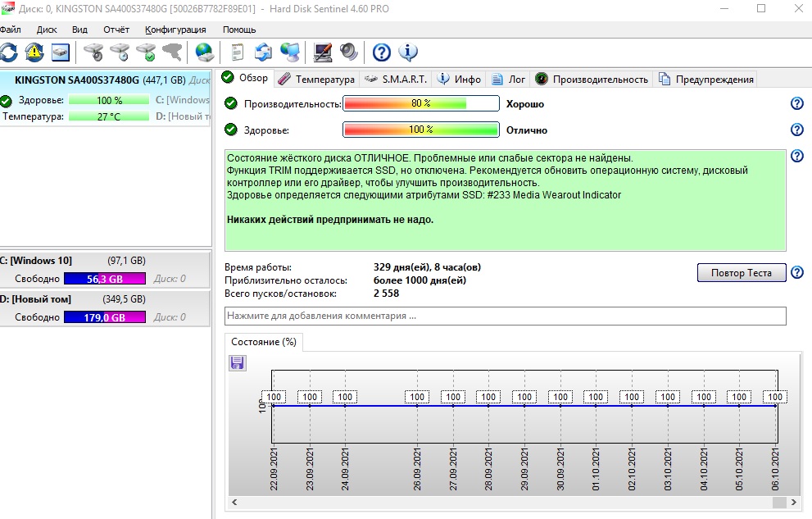Click help icon next to Повтор Теста

(x=796, y=272)
